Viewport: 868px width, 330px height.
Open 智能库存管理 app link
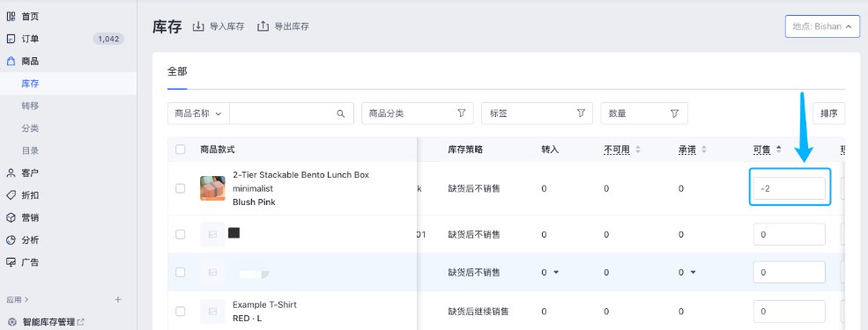48,322
